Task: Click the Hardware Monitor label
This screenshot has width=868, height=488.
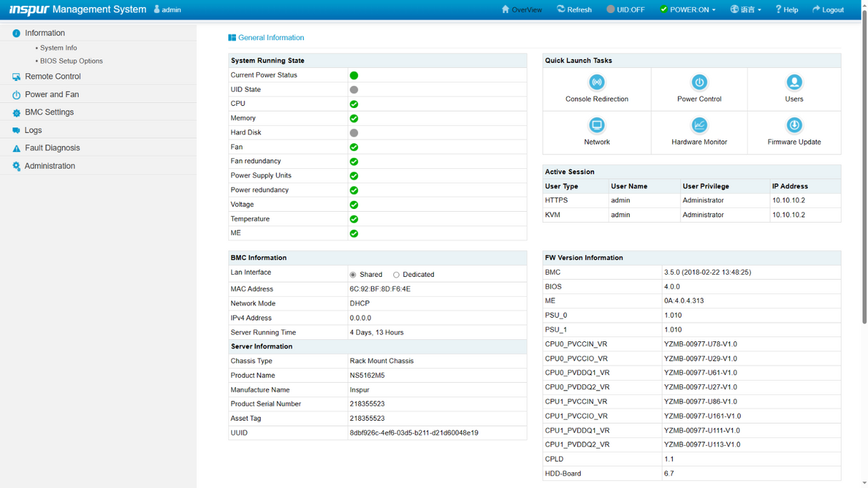Action: point(699,142)
